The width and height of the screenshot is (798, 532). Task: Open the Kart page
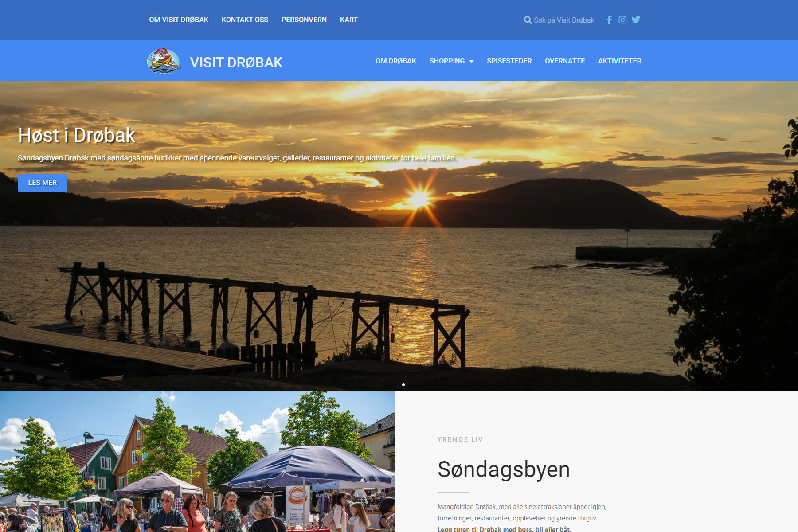pyautogui.click(x=348, y=20)
